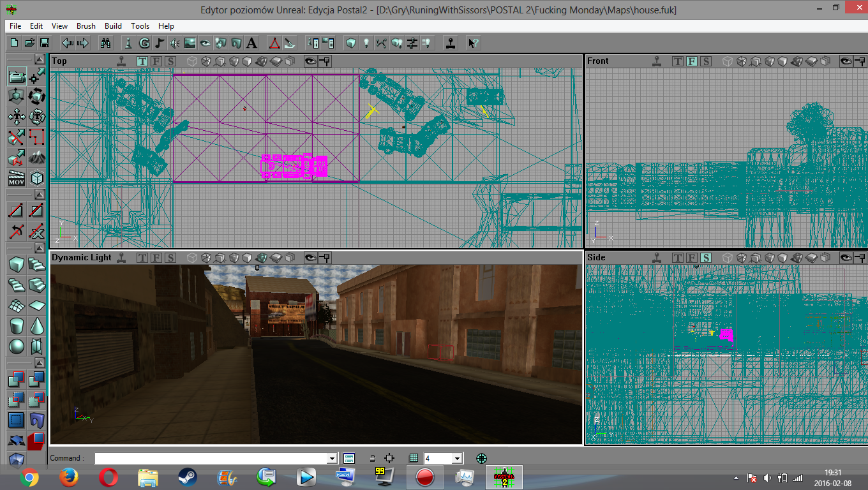Open the UnrealScript editor icon
This screenshot has height=490, width=868.
click(289, 43)
